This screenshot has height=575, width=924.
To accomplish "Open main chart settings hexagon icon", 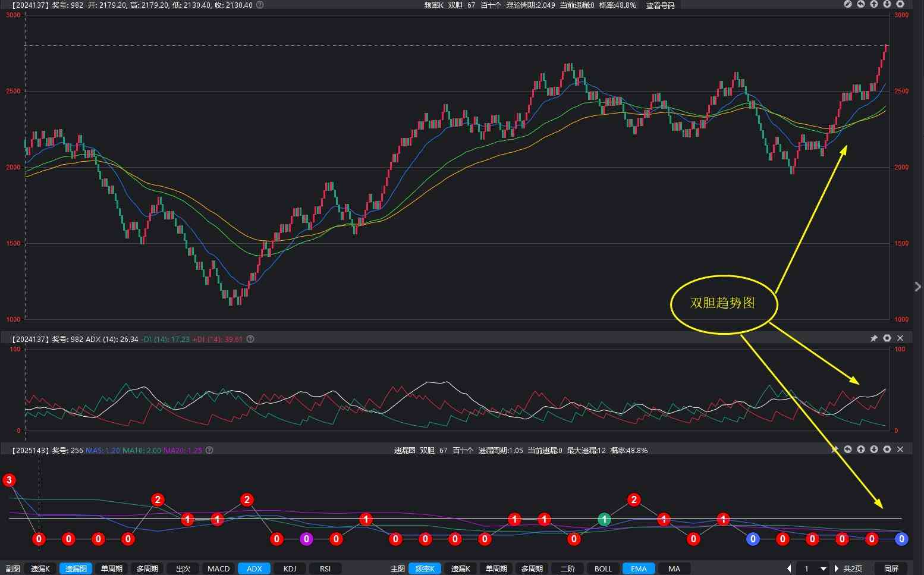I will click(900, 4).
